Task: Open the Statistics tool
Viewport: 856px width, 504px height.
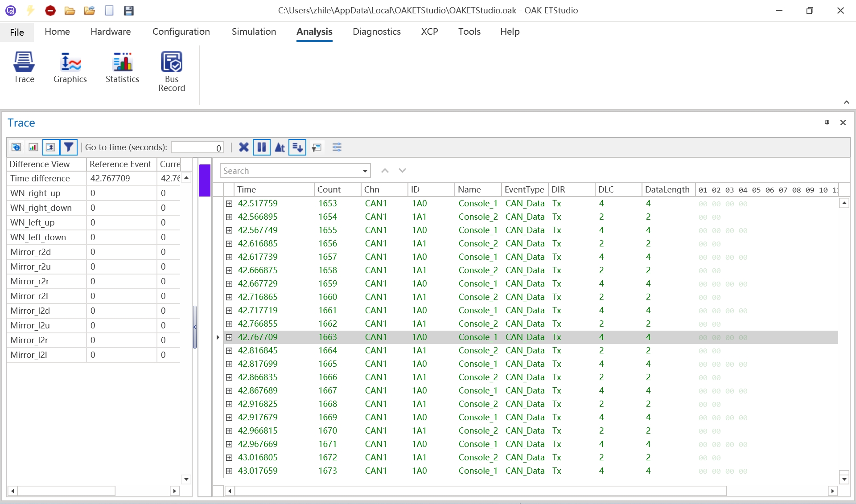Action: pyautogui.click(x=122, y=67)
